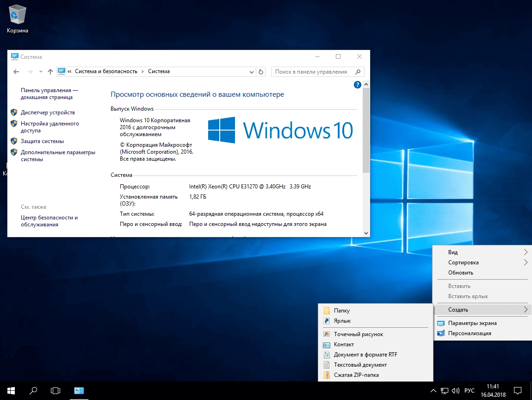Open Дополнительные параметры системы link
This screenshot has height=400, width=532.
tap(58, 156)
